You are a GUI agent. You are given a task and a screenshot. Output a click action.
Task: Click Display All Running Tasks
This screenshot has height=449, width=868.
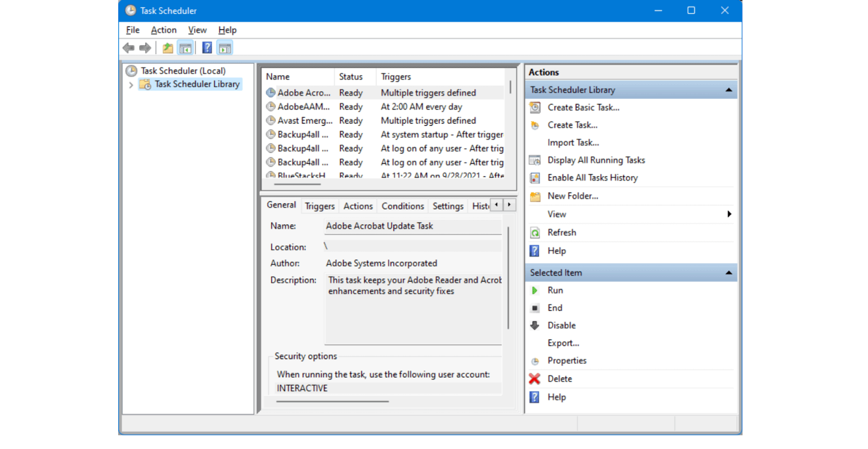(x=596, y=160)
